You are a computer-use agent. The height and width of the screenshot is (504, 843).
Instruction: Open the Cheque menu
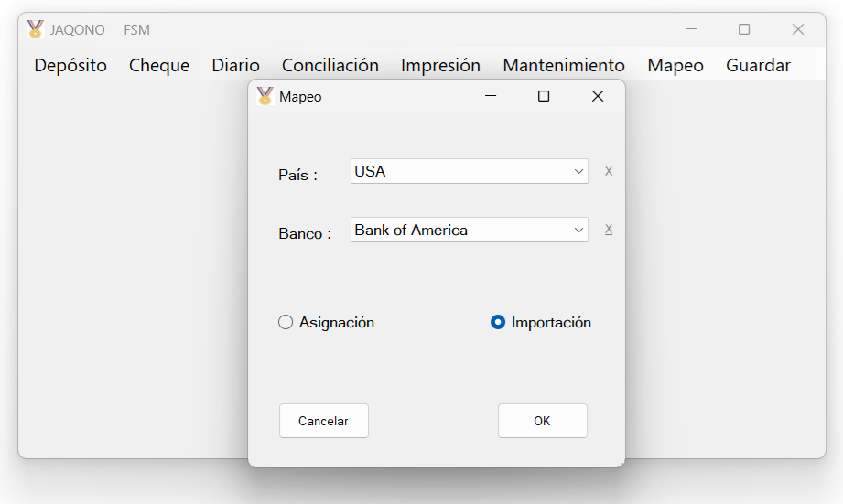pos(159,65)
